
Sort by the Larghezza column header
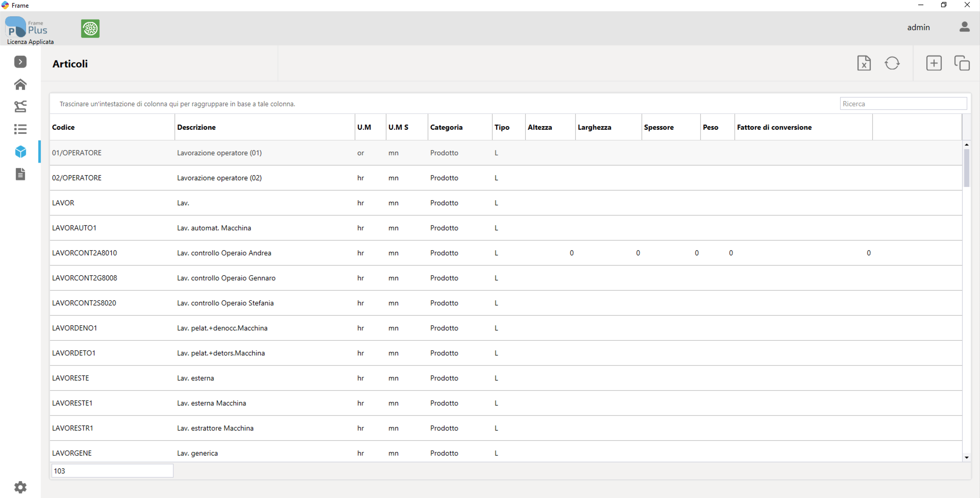point(608,127)
